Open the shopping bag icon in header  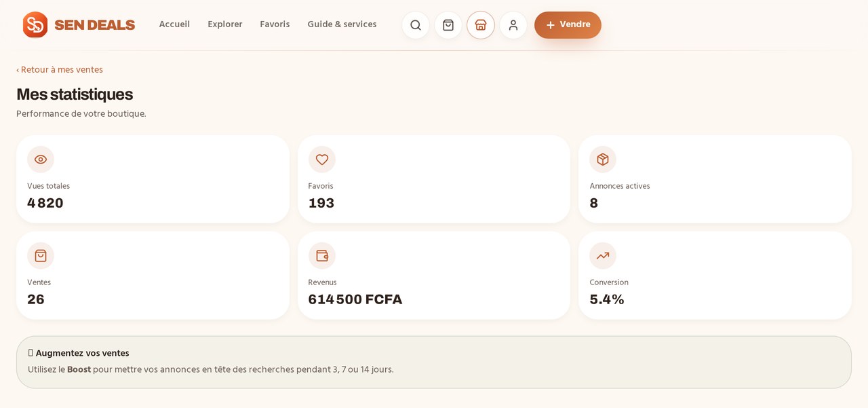click(x=448, y=25)
